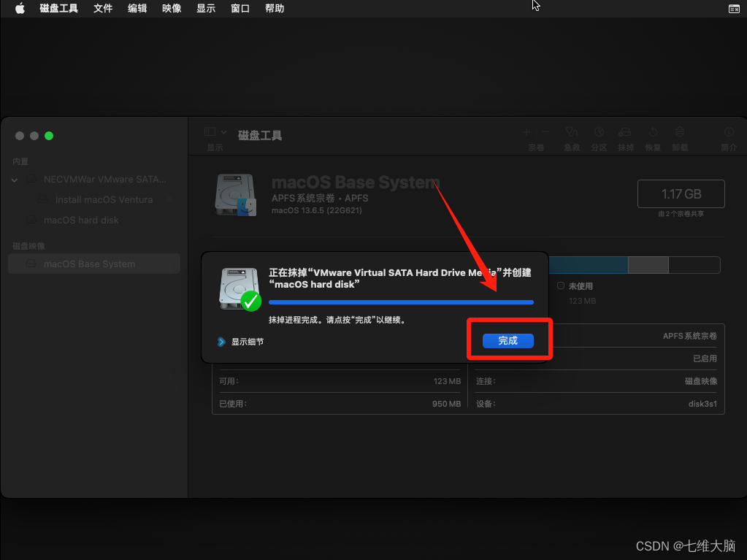Select NECVMWar VMware SATA disk in sidebar
This screenshot has height=560, width=747.
pyautogui.click(x=95, y=180)
